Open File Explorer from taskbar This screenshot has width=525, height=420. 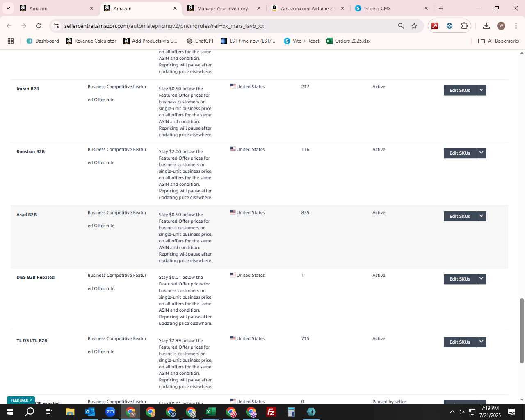70,412
